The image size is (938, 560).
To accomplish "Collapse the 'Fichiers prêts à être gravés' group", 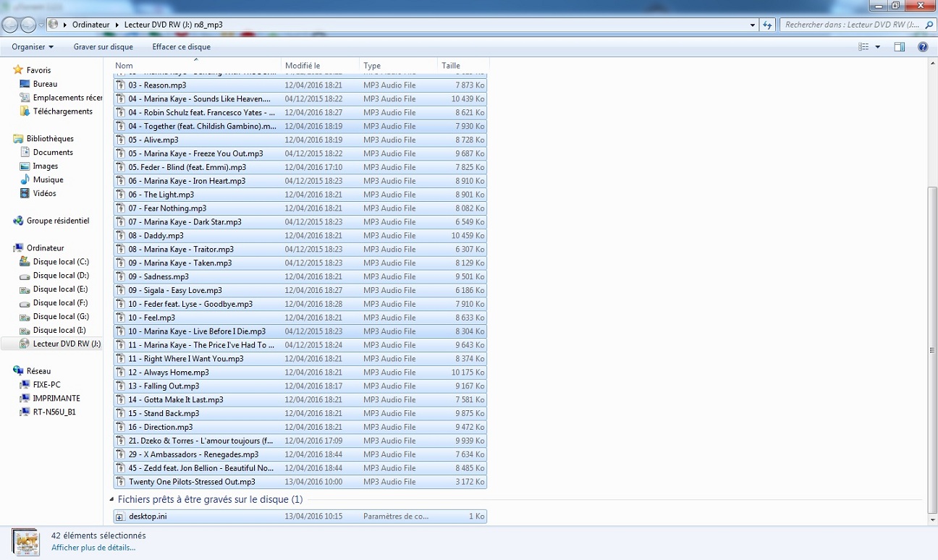I will click(x=111, y=499).
